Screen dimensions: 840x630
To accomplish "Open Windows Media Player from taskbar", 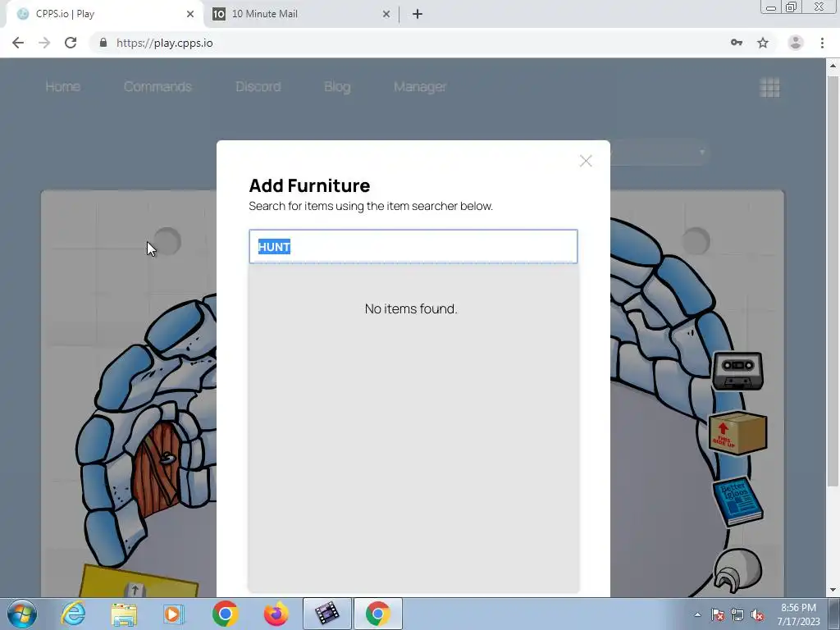I will tap(173, 614).
